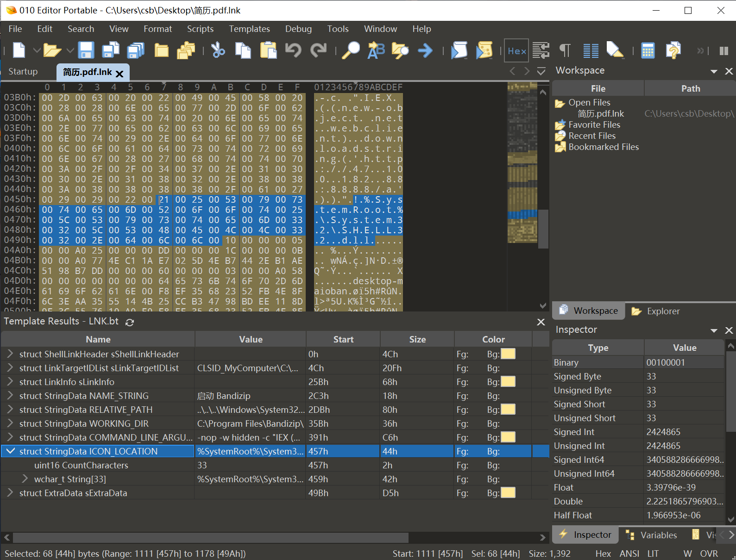Open the New file dropdown arrow

[x=37, y=50]
